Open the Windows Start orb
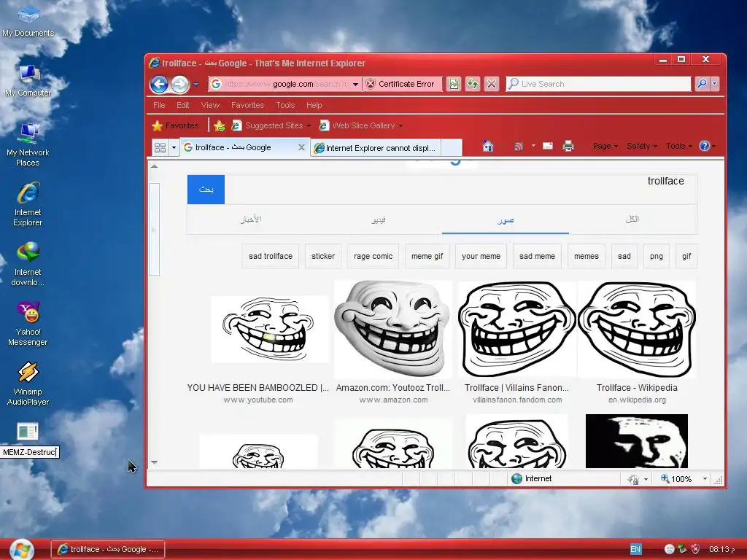 point(21,550)
